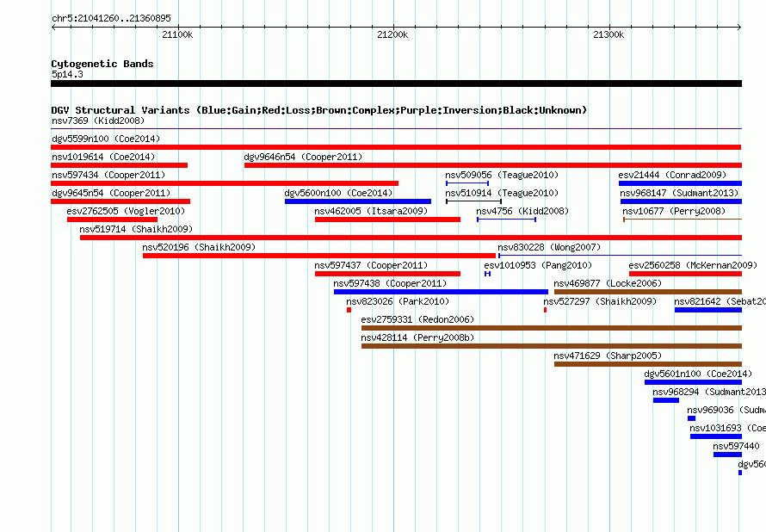Select nsv510914 (Teague2010) label

click(x=502, y=193)
